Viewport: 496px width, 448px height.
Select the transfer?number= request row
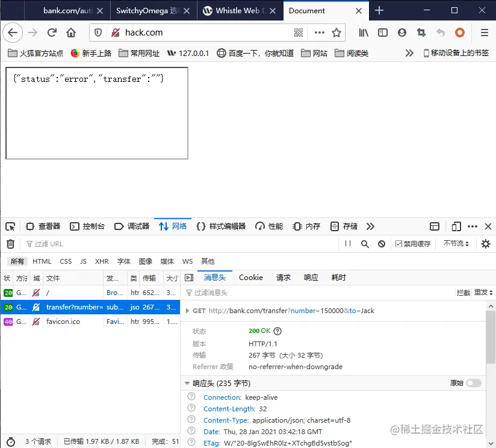90,307
